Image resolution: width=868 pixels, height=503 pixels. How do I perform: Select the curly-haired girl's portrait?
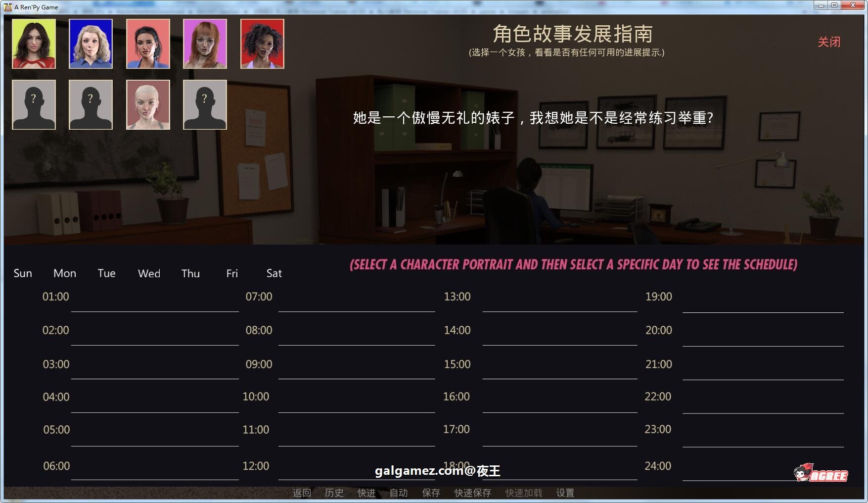click(262, 44)
